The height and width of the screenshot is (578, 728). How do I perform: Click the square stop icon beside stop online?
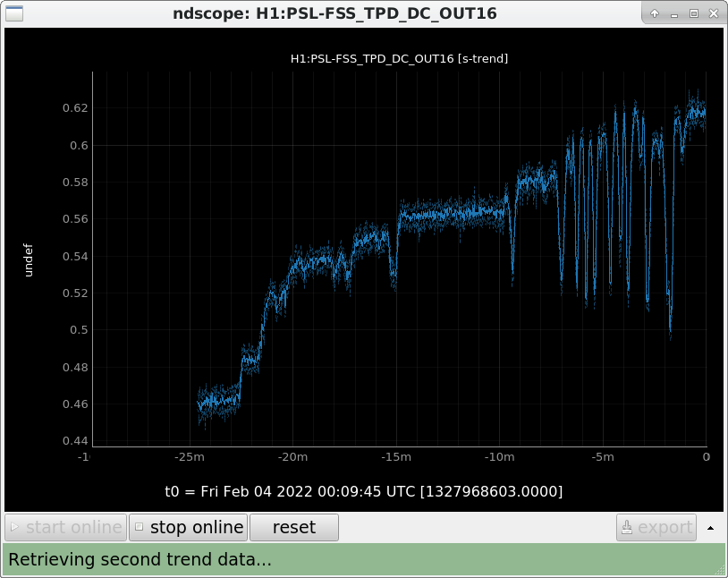(x=139, y=527)
